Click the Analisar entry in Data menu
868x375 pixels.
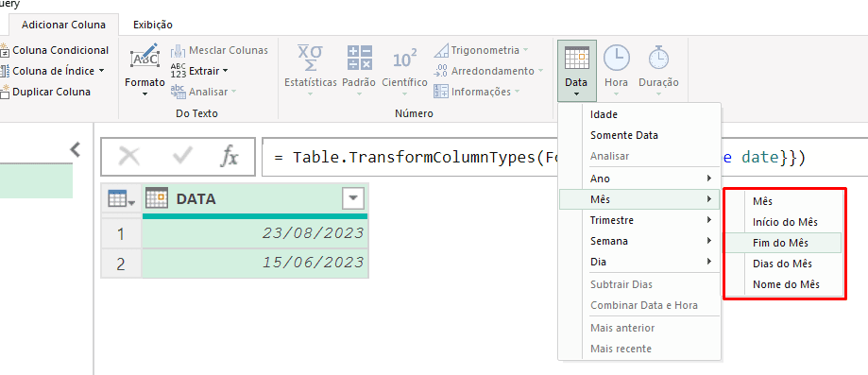coord(639,156)
